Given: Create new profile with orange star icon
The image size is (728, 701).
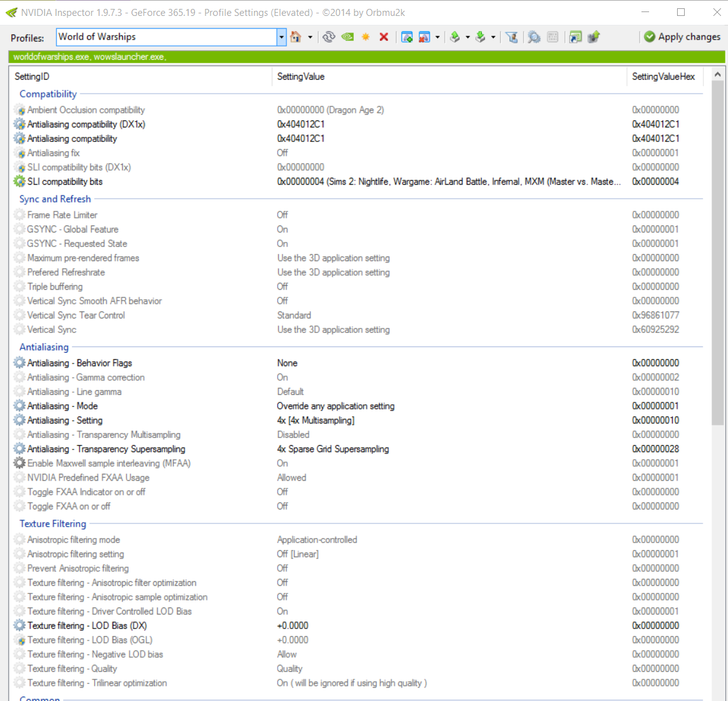Looking at the screenshot, I should [x=366, y=37].
